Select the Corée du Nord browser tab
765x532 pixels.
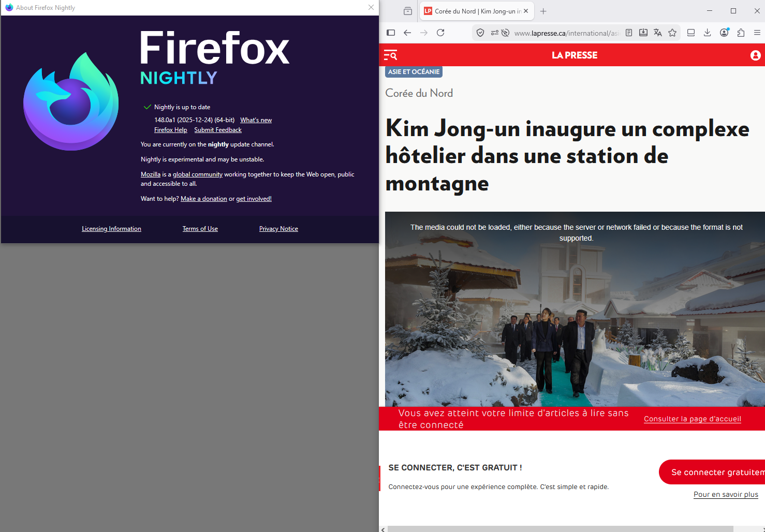point(476,11)
